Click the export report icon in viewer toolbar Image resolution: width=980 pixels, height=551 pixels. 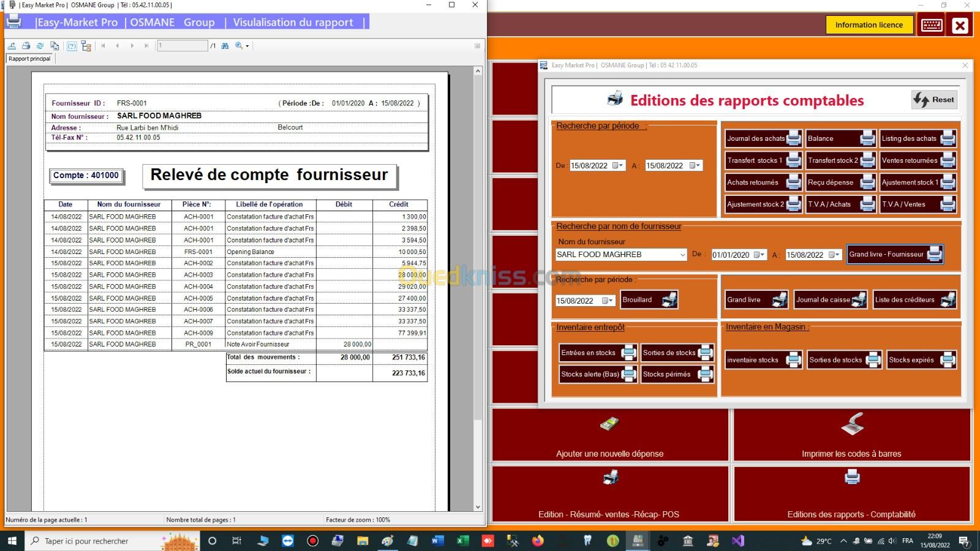12,46
